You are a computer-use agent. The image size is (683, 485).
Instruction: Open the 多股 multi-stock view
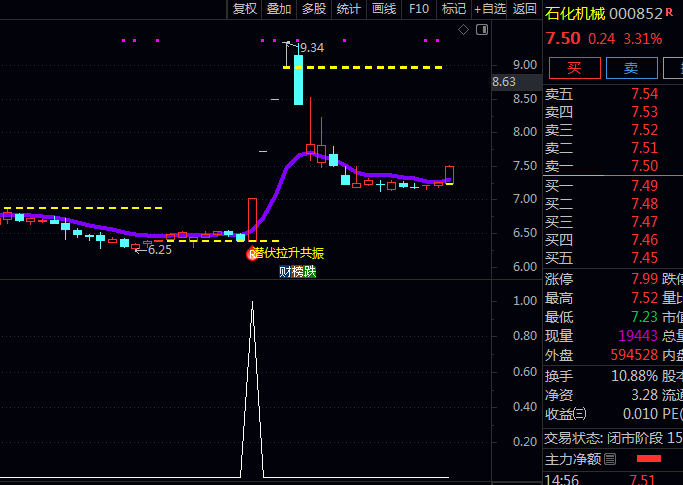pyautogui.click(x=314, y=9)
